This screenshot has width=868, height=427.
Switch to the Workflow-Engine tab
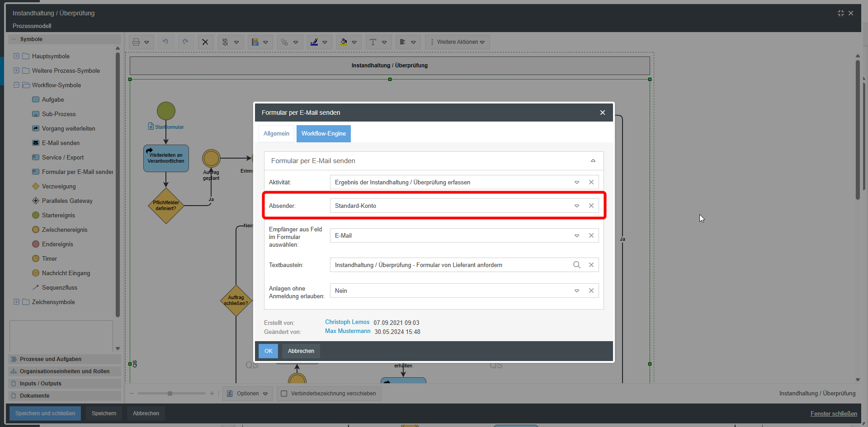click(324, 134)
